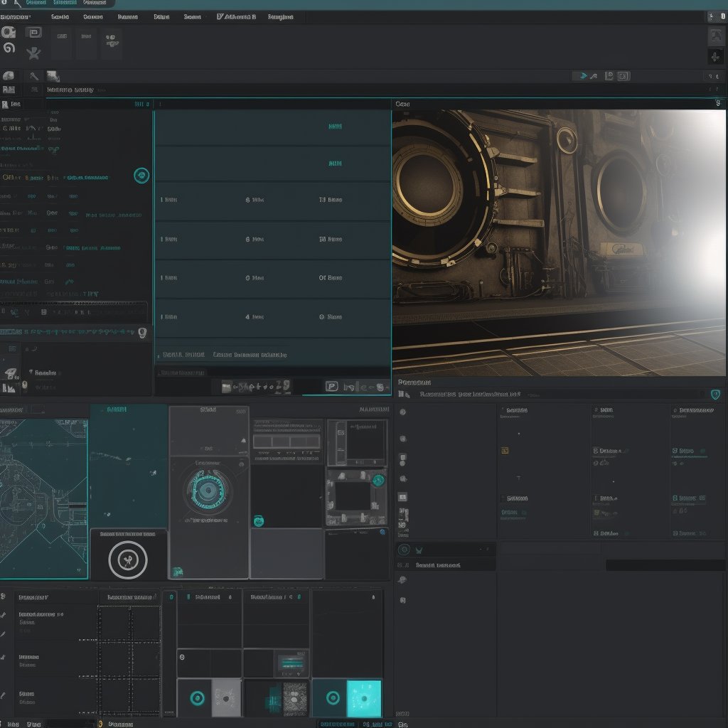
Task: Select the bright cyan thumbnail in bottom strip
Action: pyautogui.click(x=364, y=698)
